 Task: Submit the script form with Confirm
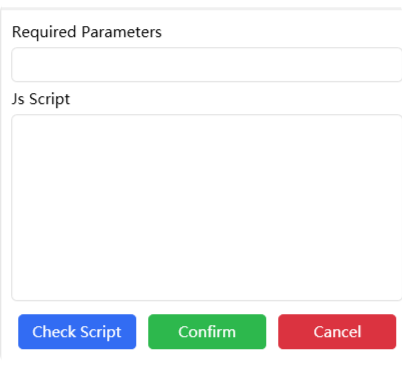pos(207,332)
